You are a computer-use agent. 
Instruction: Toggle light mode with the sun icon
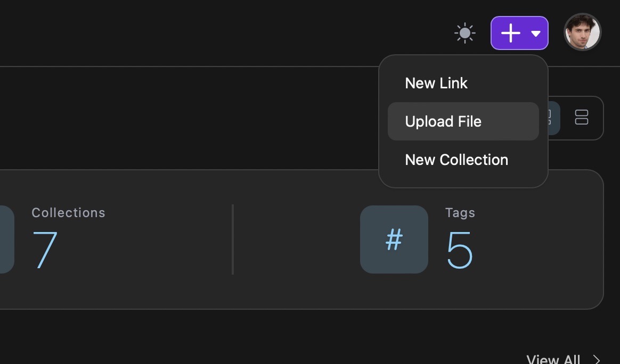pyautogui.click(x=464, y=32)
